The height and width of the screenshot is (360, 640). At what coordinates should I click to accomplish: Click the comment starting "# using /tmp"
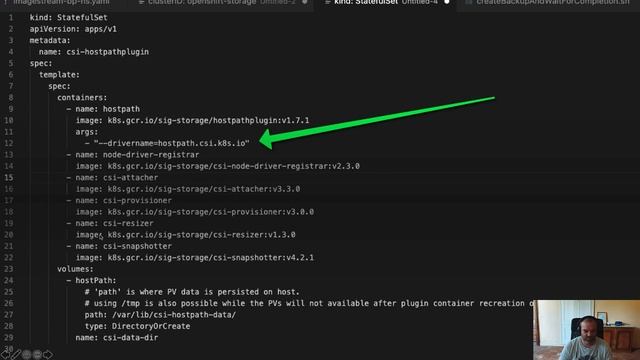coord(309,303)
